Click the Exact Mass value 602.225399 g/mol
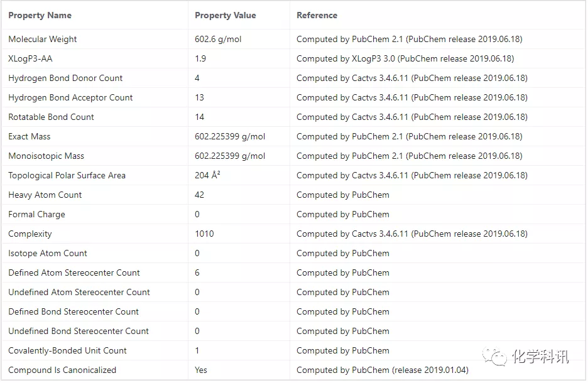The height and width of the screenshot is (383, 588). [230, 136]
